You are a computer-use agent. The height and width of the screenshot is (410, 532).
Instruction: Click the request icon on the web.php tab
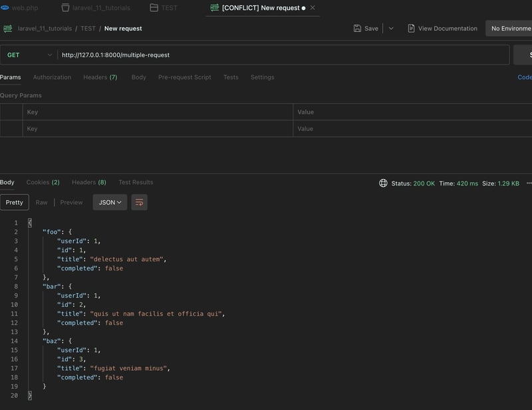click(x=7, y=8)
